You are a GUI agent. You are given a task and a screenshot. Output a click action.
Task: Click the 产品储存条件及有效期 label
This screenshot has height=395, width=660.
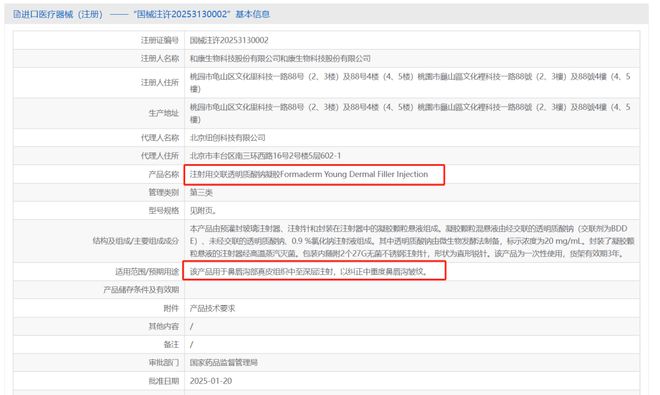(x=141, y=290)
